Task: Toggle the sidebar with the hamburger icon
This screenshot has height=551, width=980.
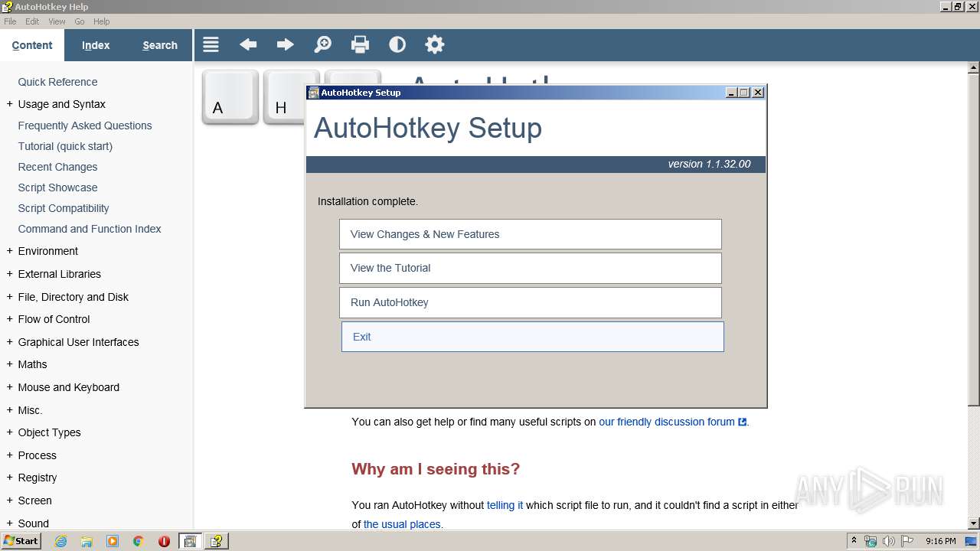Action: 211,45
